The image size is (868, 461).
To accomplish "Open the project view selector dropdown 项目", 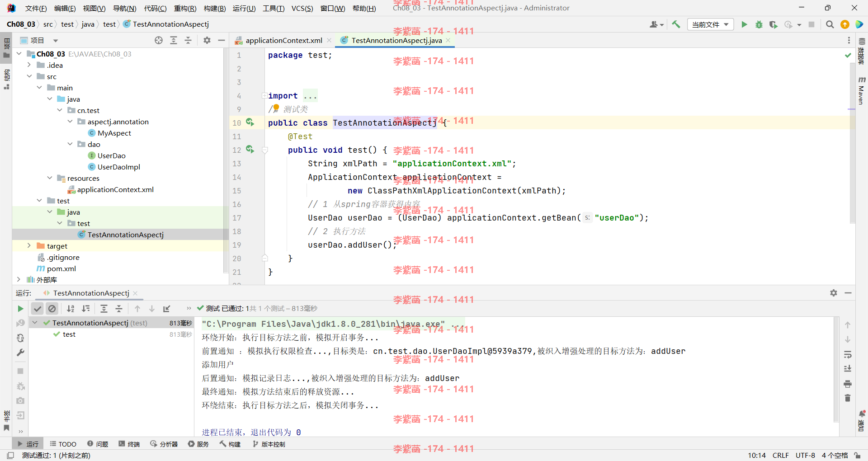I will (39, 40).
